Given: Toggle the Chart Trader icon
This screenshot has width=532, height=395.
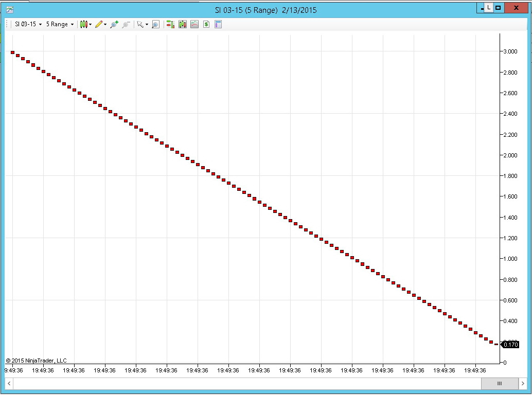Looking at the screenshot, I should (x=170, y=24).
